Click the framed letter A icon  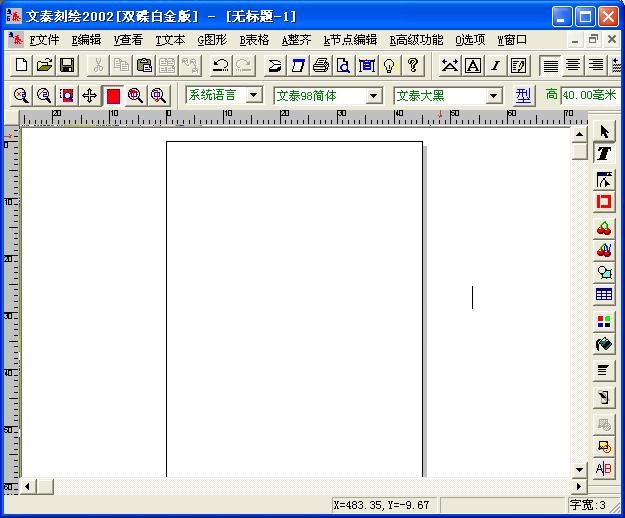point(473,65)
